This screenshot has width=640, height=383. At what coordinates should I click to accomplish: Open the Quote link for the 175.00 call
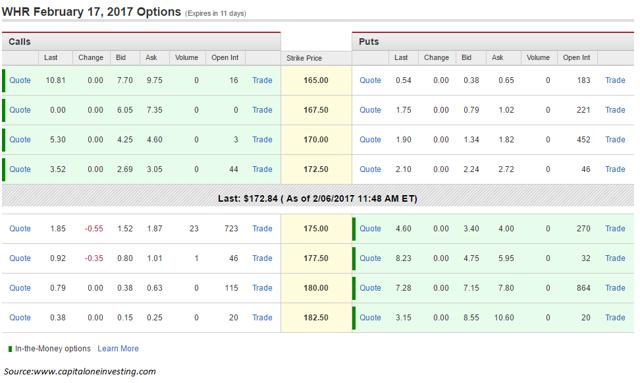coord(20,229)
